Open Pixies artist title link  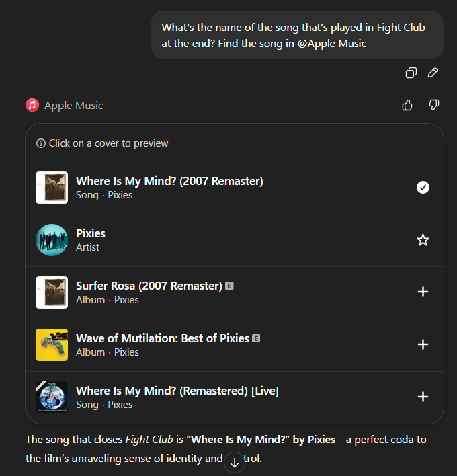pyautogui.click(x=91, y=233)
